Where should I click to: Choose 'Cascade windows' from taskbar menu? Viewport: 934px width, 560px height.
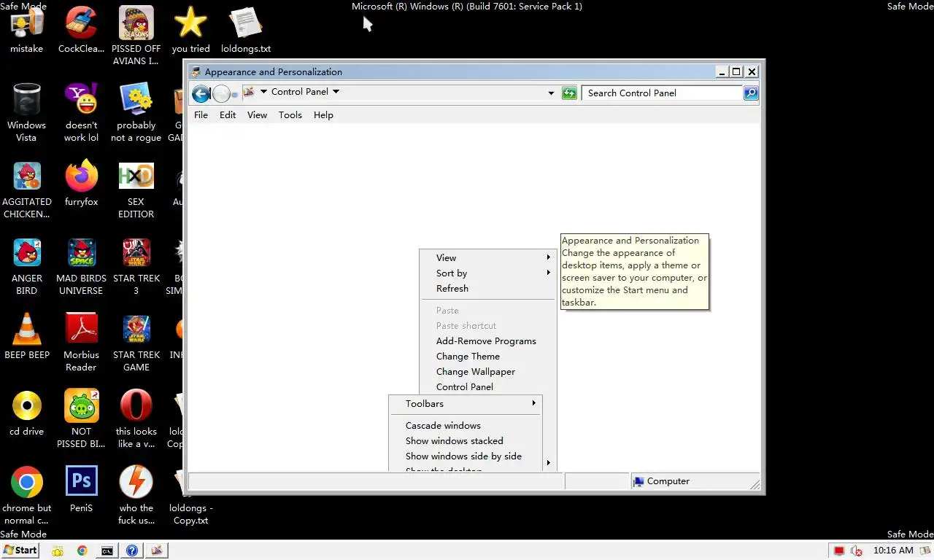pos(465,425)
